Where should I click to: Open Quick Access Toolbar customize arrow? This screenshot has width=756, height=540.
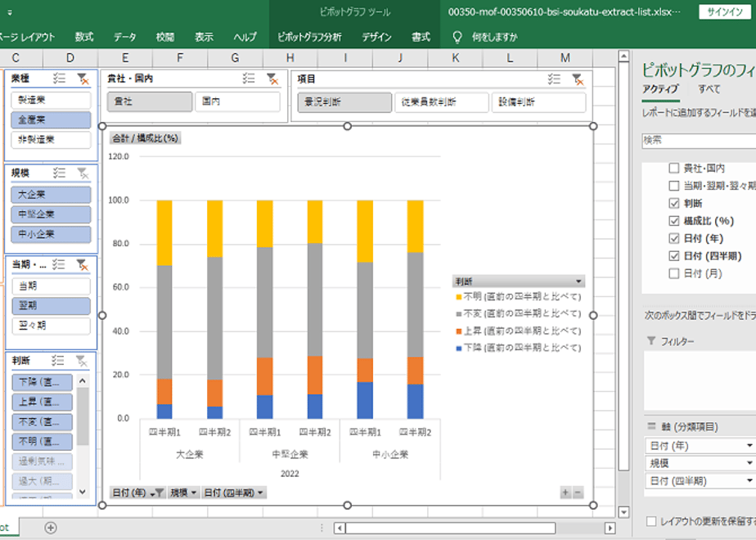coord(10,12)
